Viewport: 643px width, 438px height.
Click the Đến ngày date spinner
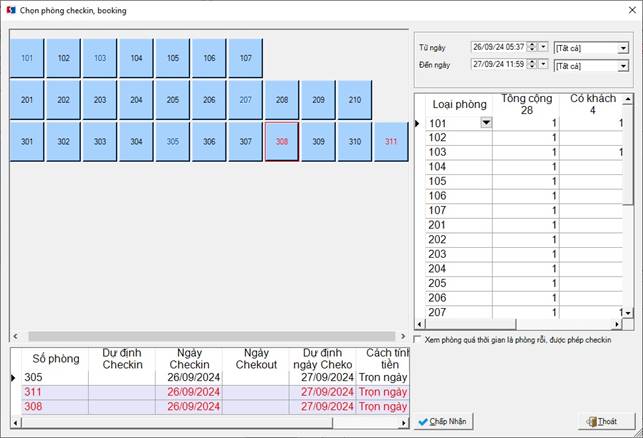[x=532, y=64]
